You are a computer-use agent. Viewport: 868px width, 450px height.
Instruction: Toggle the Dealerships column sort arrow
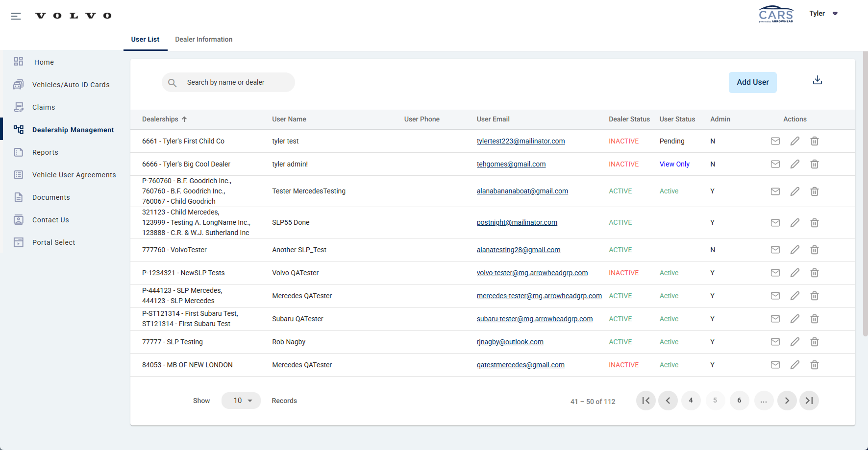coord(185,119)
